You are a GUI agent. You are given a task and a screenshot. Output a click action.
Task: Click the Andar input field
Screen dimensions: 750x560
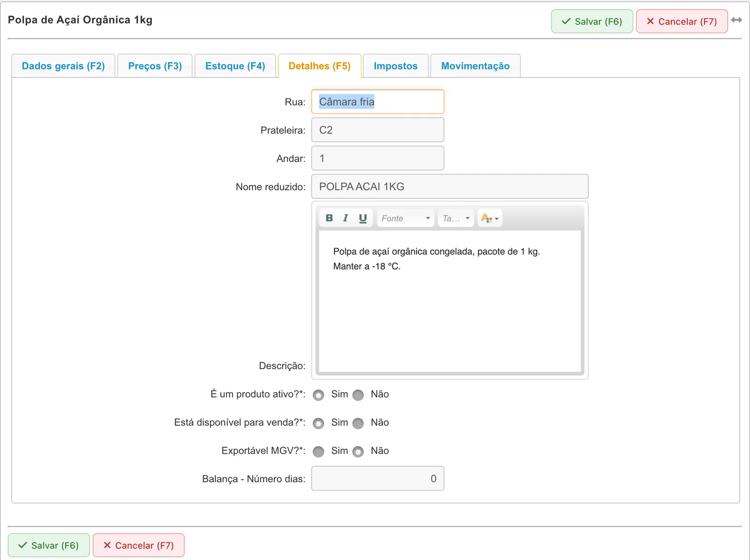tap(378, 158)
